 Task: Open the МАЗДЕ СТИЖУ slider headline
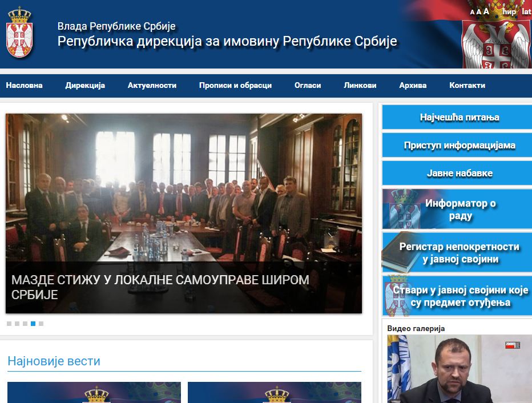tap(160, 287)
